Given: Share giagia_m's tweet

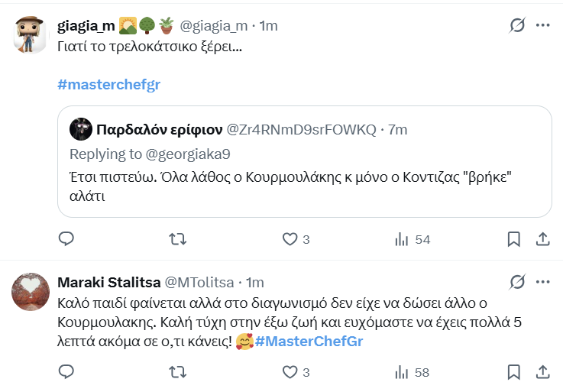Looking at the screenshot, I should coord(542,240).
